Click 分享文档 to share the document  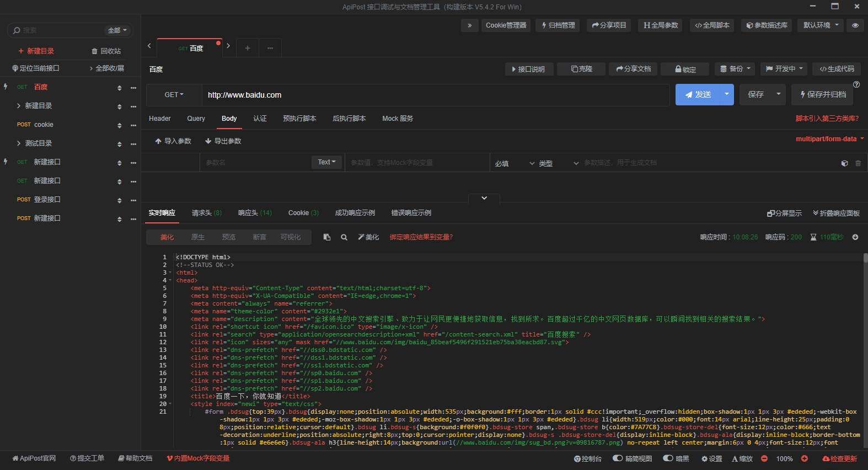(634, 69)
